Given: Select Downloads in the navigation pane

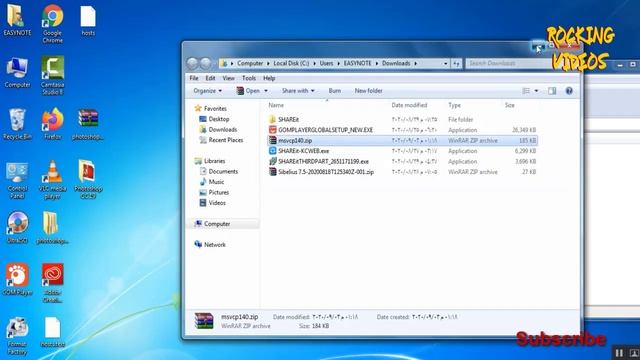Looking at the screenshot, I should [x=218, y=129].
